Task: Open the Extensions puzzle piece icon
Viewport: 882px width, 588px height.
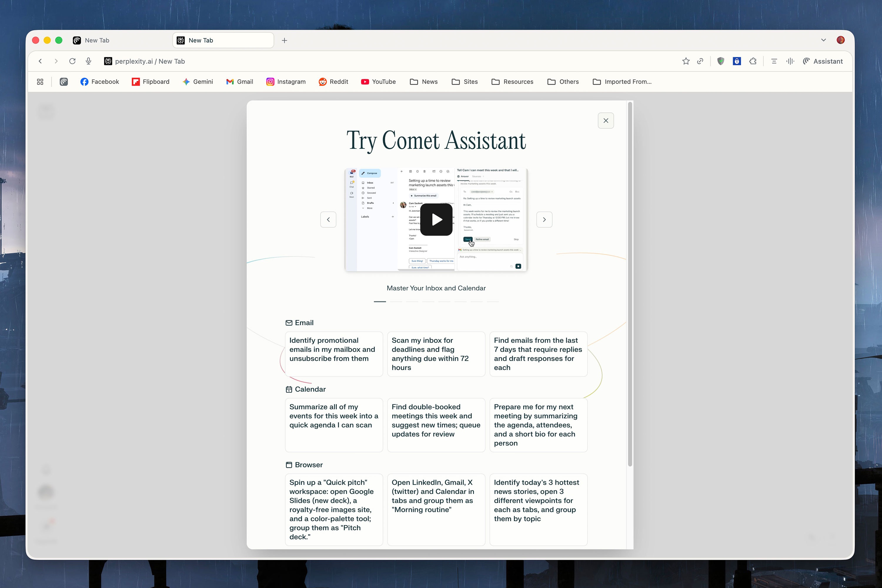Action: point(753,61)
